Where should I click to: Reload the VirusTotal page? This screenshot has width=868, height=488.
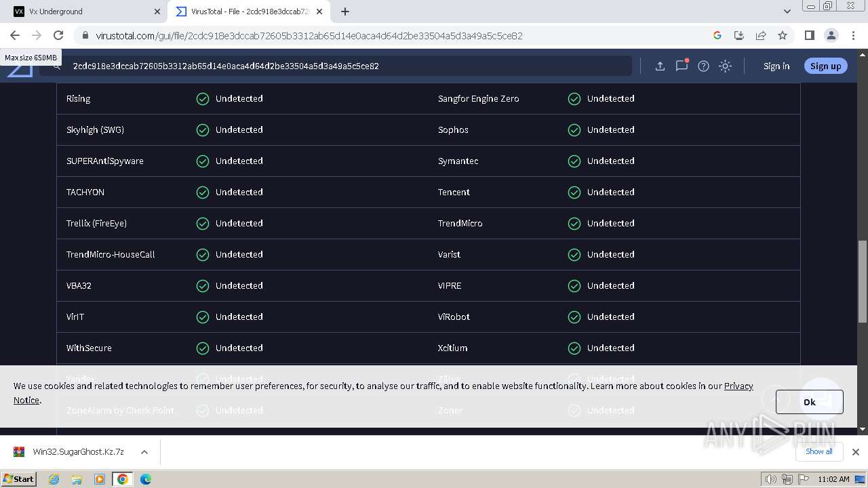(58, 35)
